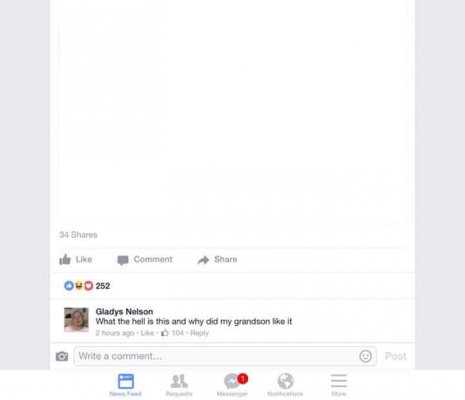
Task: Open the camera icon to attach photo
Action: pos(62,356)
